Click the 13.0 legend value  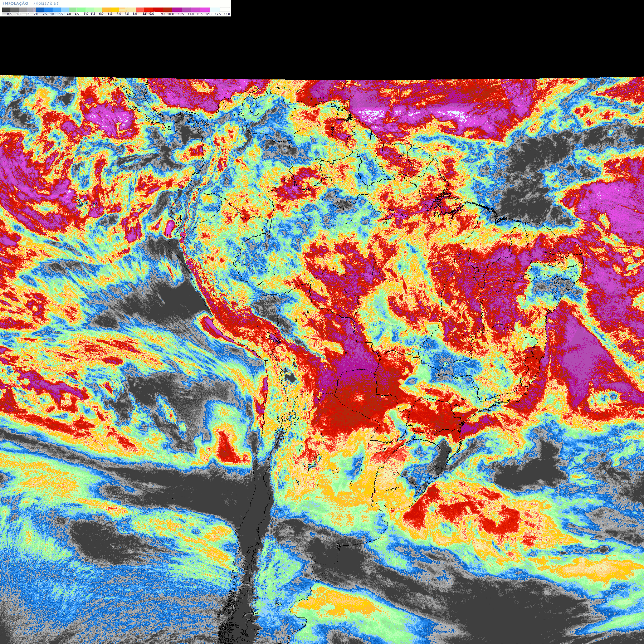click(227, 14)
